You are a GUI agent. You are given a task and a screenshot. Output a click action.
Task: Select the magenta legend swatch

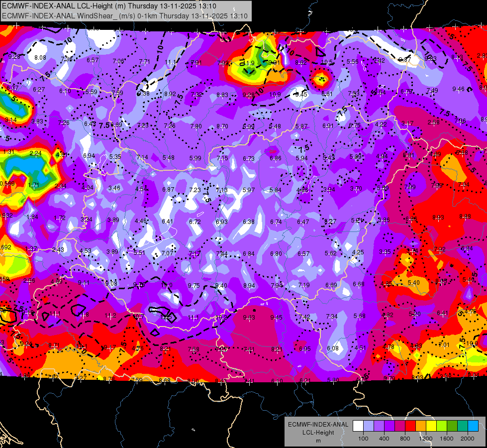click(400, 426)
